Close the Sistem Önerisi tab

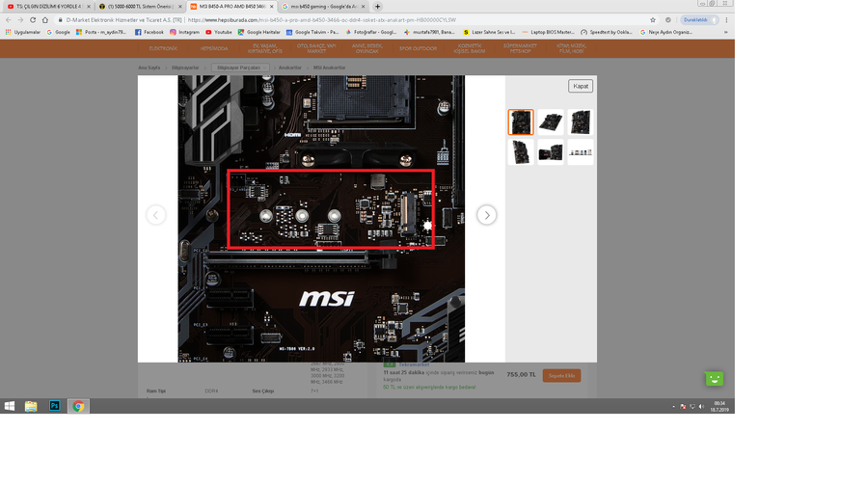click(x=180, y=7)
